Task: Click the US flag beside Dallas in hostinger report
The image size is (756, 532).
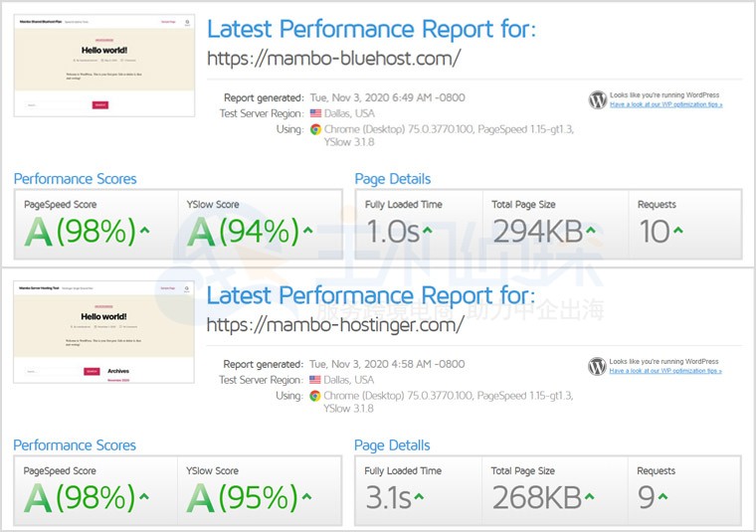Action: click(x=315, y=380)
